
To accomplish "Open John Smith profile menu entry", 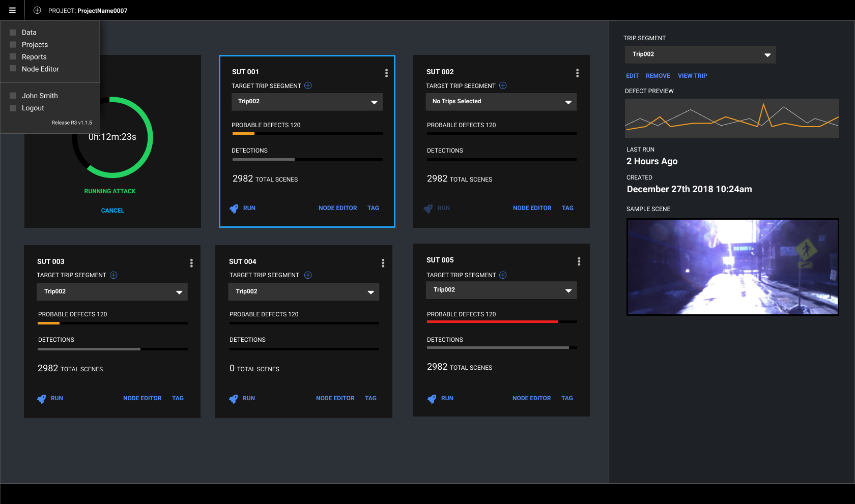I will tap(40, 96).
